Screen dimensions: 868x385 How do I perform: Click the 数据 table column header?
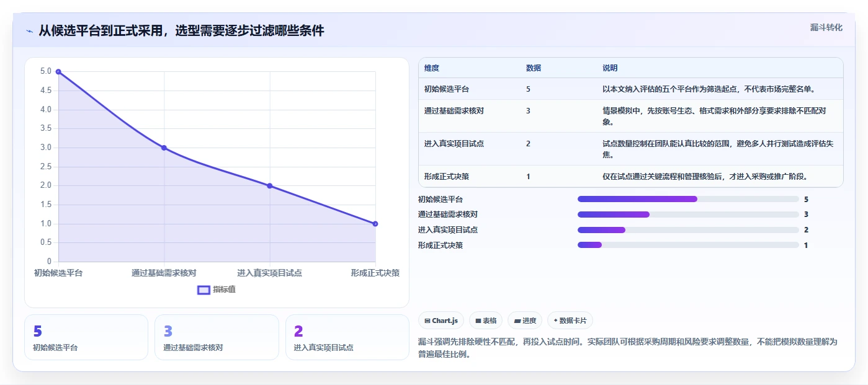coord(533,68)
